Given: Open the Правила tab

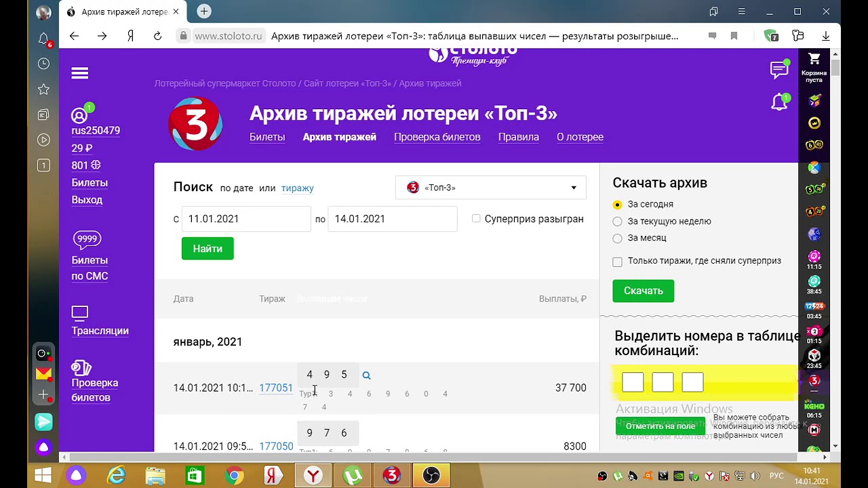Looking at the screenshot, I should tap(519, 137).
